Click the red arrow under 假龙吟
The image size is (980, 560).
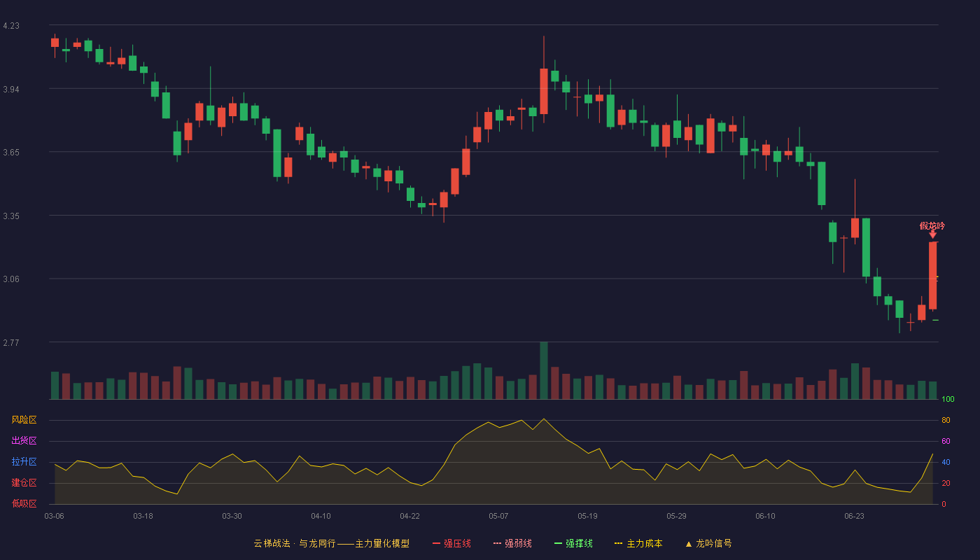click(932, 234)
